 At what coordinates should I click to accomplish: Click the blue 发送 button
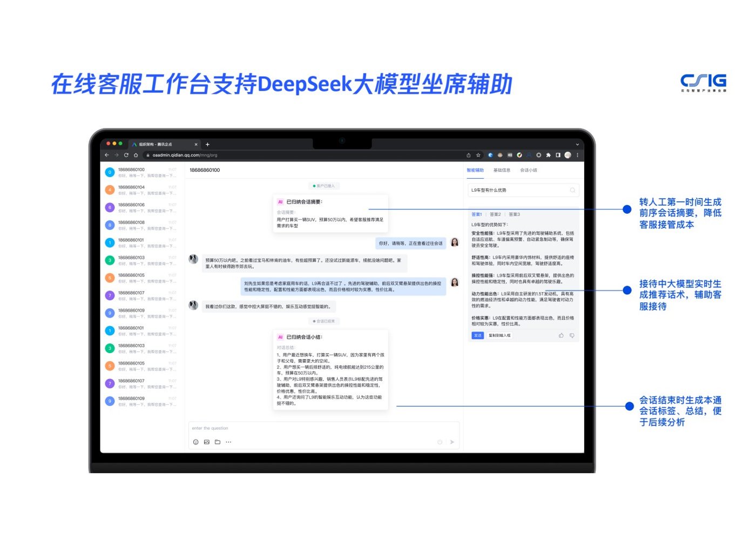point(478,335)
